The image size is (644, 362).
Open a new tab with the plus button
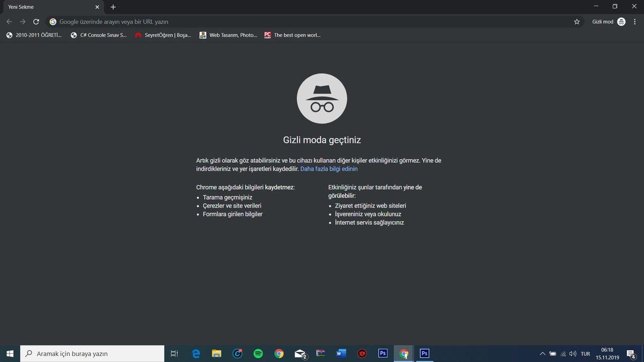113,7
